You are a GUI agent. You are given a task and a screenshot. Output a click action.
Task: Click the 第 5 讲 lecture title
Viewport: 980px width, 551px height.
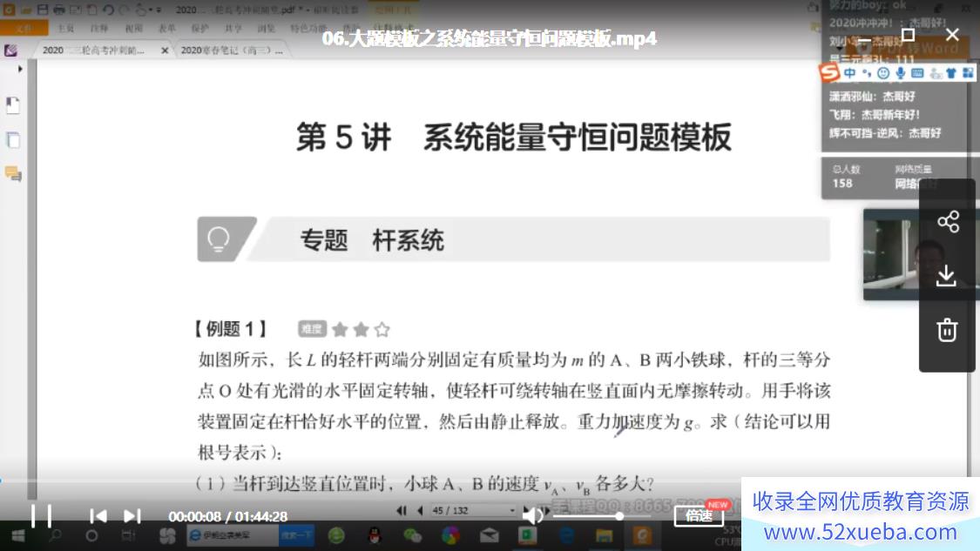(514, 138)
